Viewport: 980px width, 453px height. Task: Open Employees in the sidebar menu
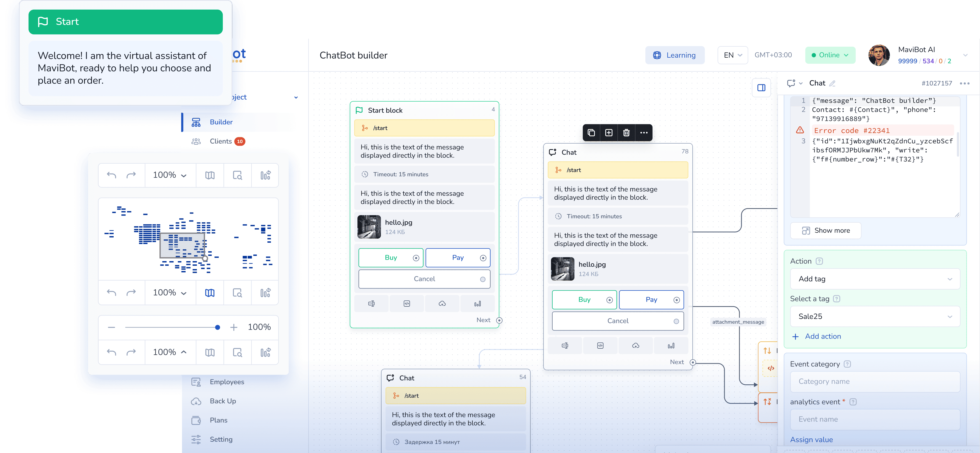[x=227, y=382]
